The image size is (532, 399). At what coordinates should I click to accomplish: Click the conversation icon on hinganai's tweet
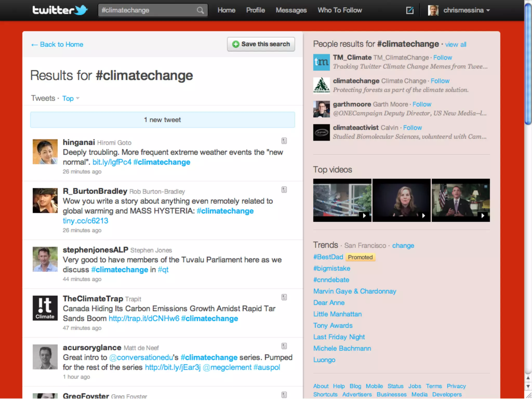pyautogui.click(x=284, y=141)
